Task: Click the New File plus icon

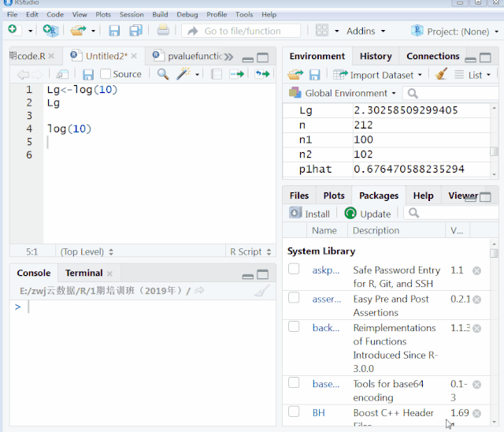Action: point(13,30)
